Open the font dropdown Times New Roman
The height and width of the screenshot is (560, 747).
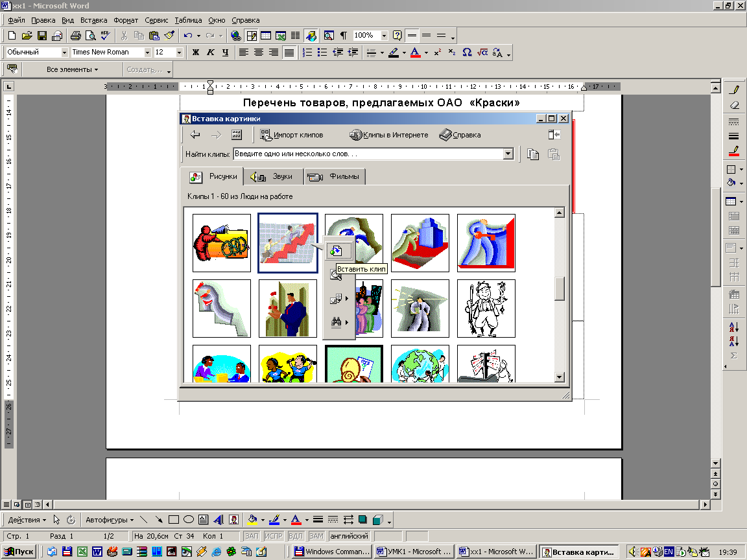pos(147,52)
